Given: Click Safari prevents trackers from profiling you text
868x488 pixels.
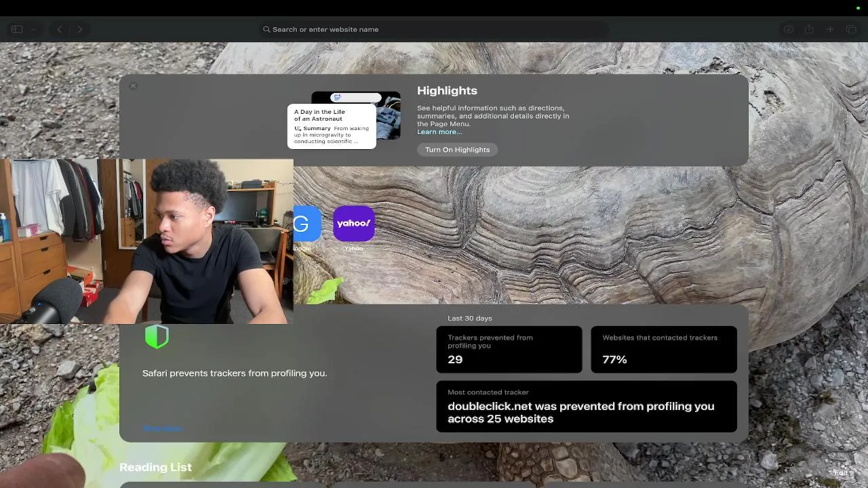Looking at the screenshot, I should pos(235,373).
